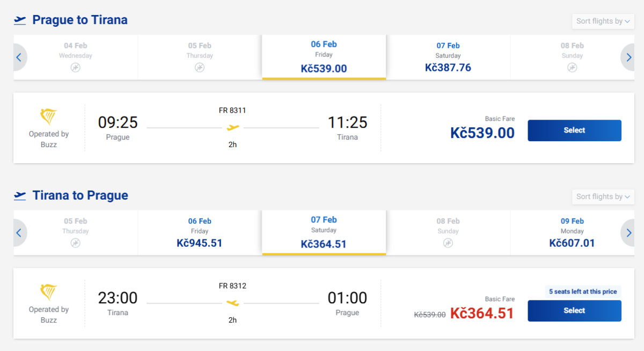Show earlier outbound dates with the left arrow

tap(19, 57)
